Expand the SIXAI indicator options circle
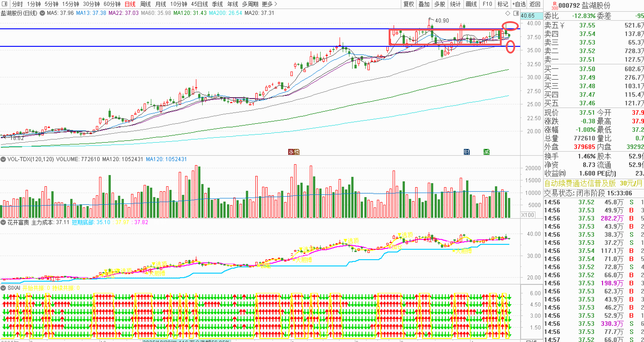This screenshot has width=644, height=342. coord(3,288)
